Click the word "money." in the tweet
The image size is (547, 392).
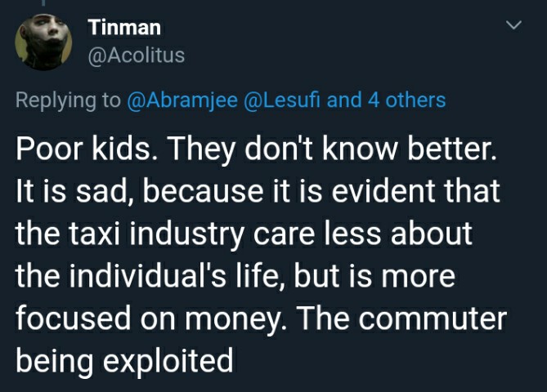coord(236,318)
